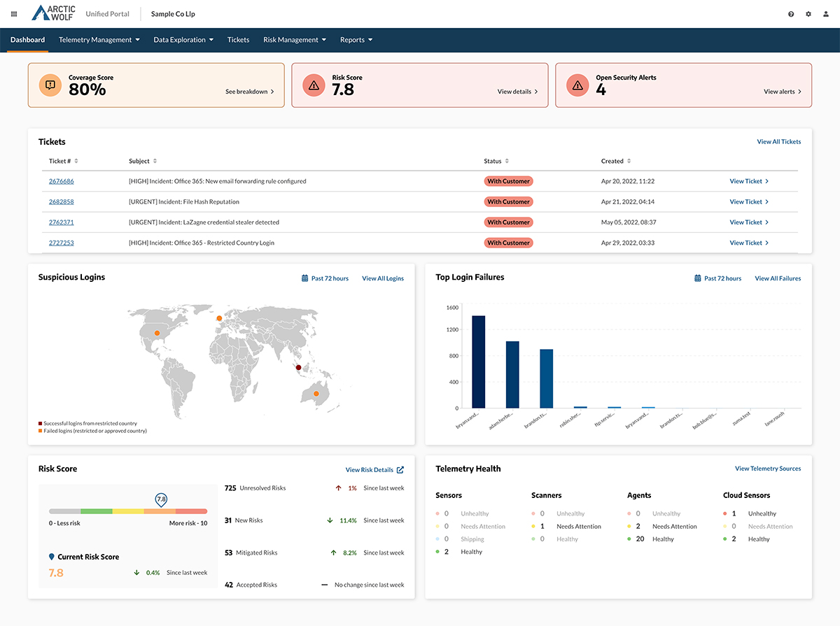Screen dimensions: 840x626
Task: Click calendar icon in Suspicious Logins panel
Action: click(x=304, y=278)
